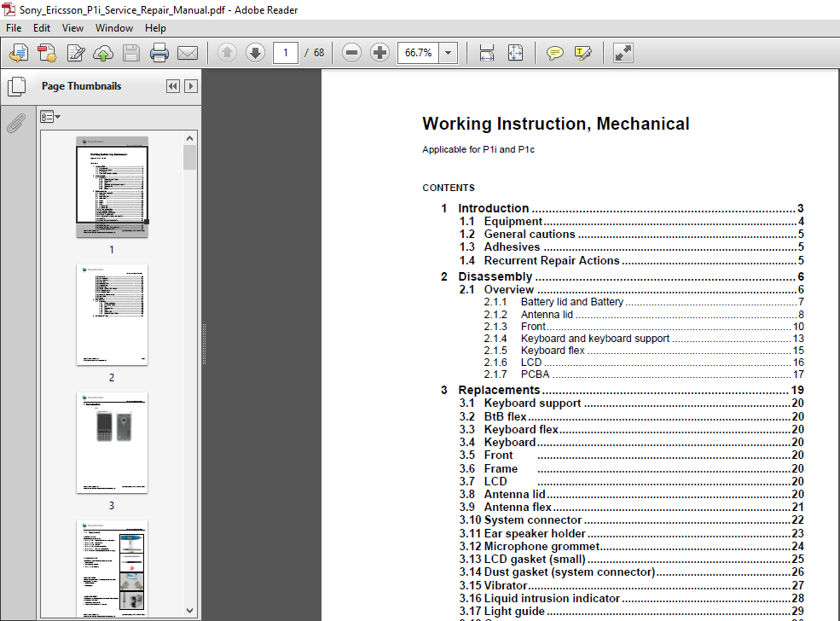Viewport: 840px width, 621px height.
Task: Open the File menu
Action: coord(14,28)
